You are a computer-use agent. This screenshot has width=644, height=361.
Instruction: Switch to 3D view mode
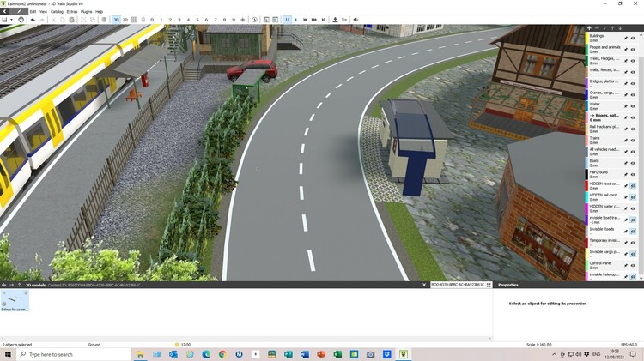[x=116, y=20]
